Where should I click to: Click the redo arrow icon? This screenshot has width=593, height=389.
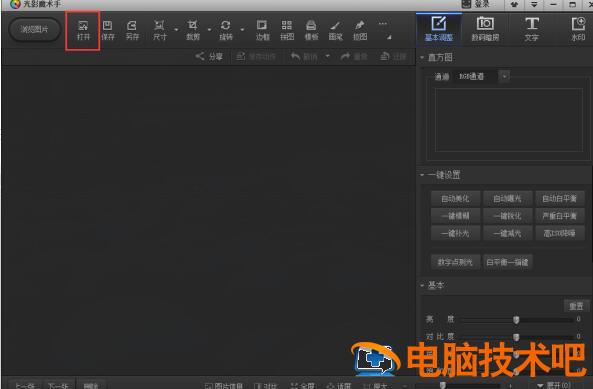(x=345, y=56)
